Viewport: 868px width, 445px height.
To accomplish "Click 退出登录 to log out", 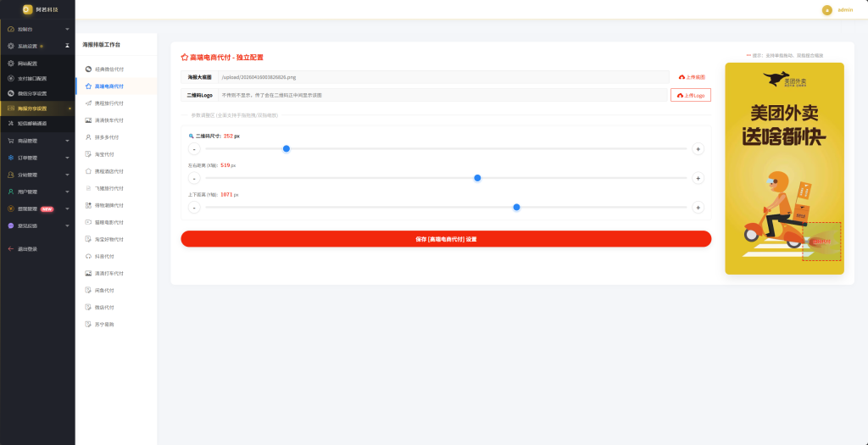I will point(37,249).
